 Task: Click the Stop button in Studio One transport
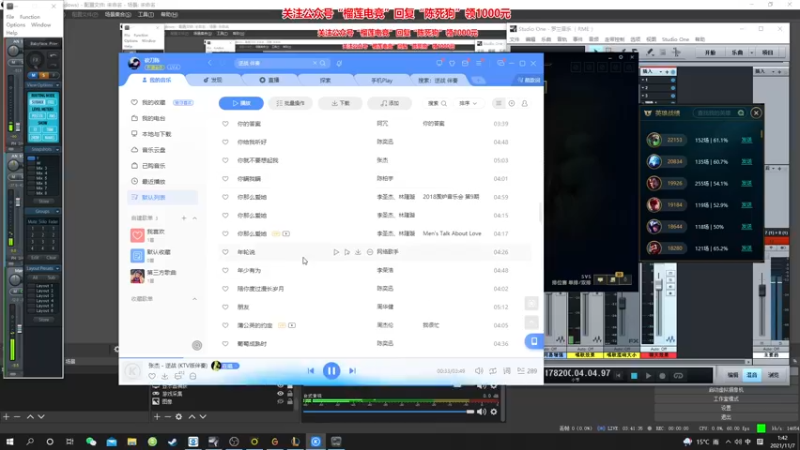click(x=634, y=376)
